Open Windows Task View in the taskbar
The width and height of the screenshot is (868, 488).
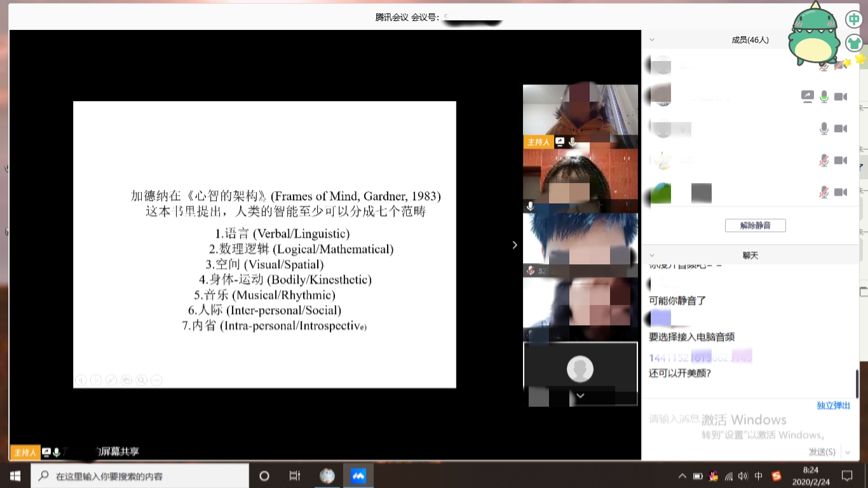pyautogui.click(x=295, y=476)
